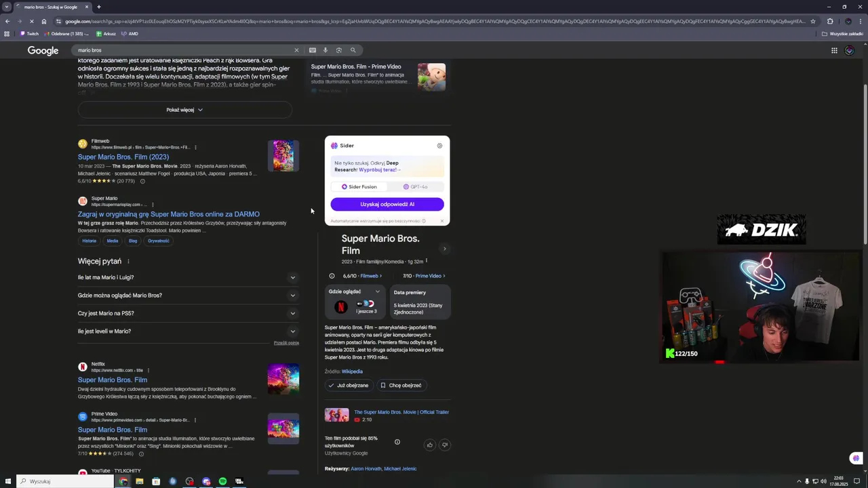Screen dimensions: 868x488
Task: Start voice search with the microphone
Action: 325,50
